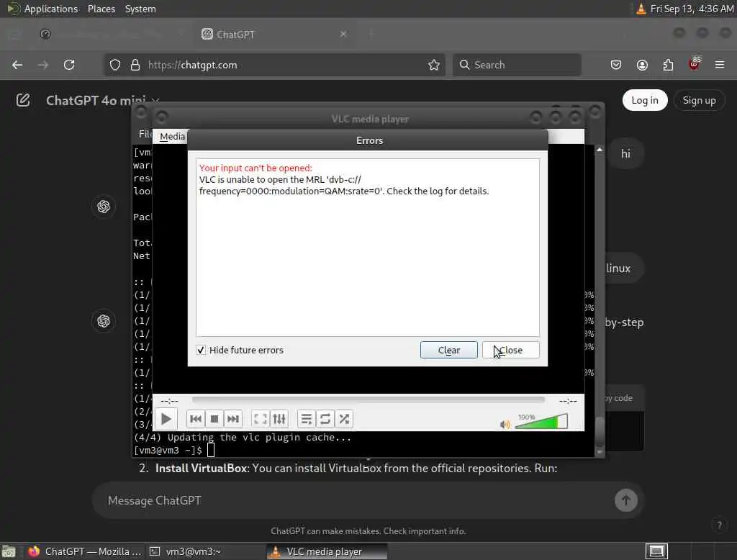This screenshot has width=737, height=560.
Task: Click 'Your input can't be opened:' text
Action: pyautogui.click(x=256, y=168)
